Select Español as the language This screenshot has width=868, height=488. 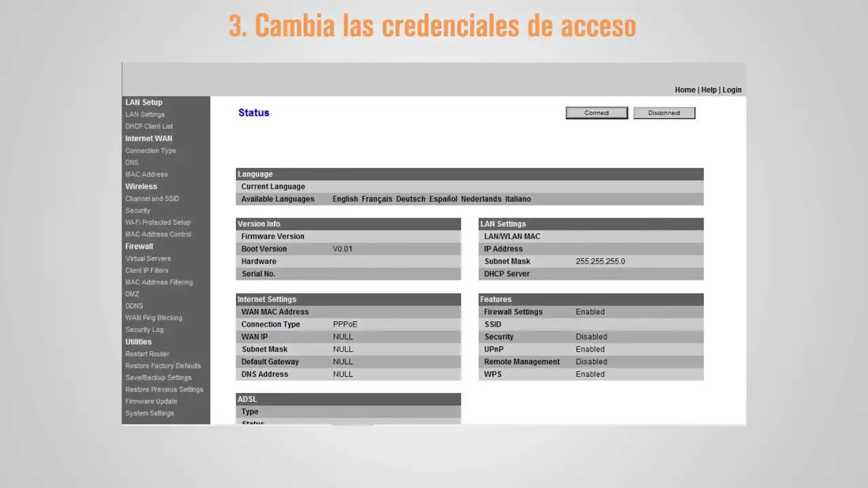[x=443, y=199]
